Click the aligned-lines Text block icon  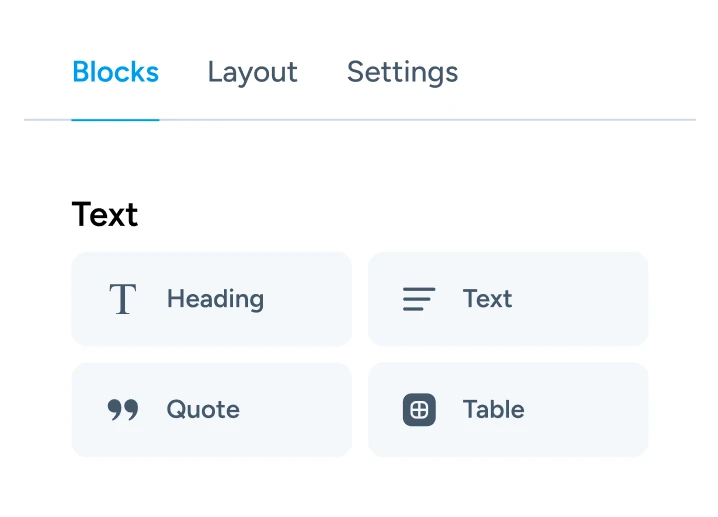pos(418,299)
